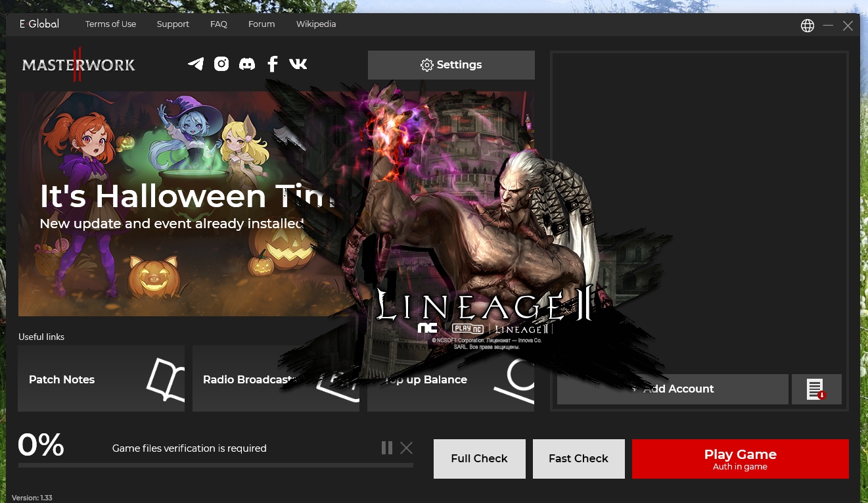Open the FAQ menu link
Viewport: 868px width, 503px height.
[219, 24]
